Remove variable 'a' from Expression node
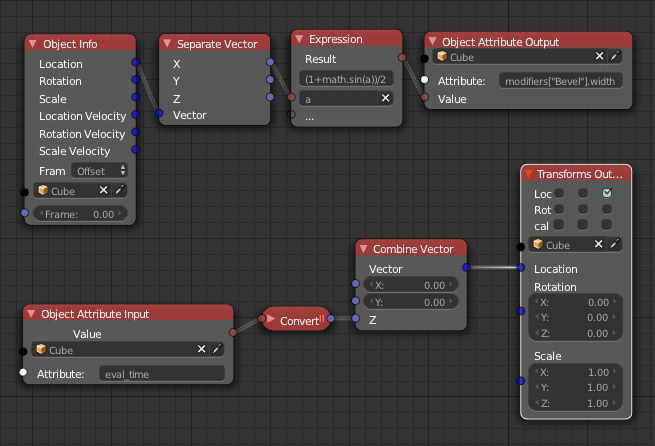655x446 pixels. coord(385,98)
